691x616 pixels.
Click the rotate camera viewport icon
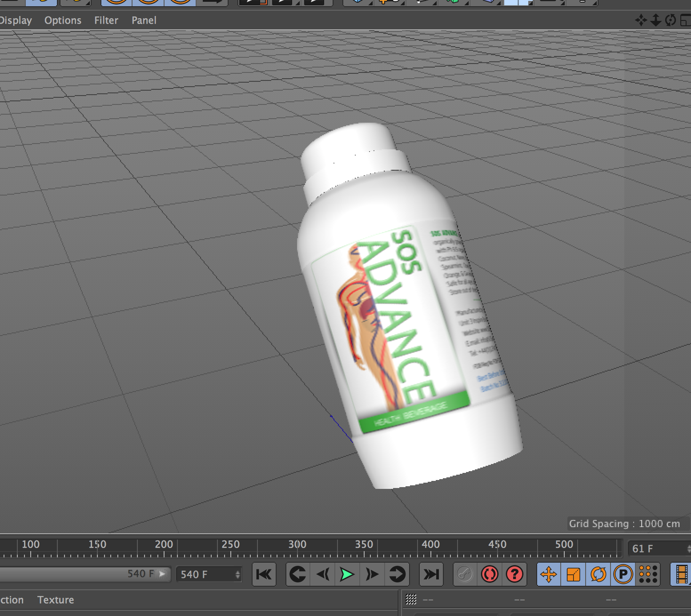click(671, 20)
